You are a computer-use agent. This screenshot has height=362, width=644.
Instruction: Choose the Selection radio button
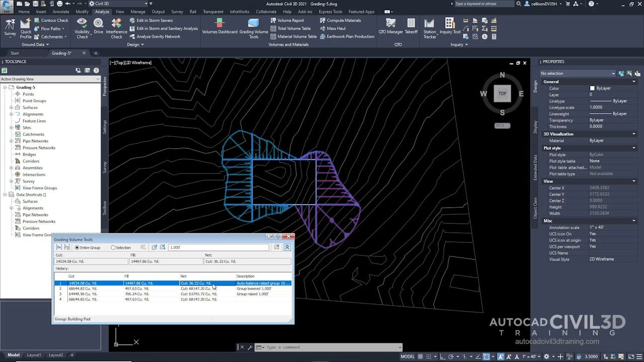[x=113, y=247]
